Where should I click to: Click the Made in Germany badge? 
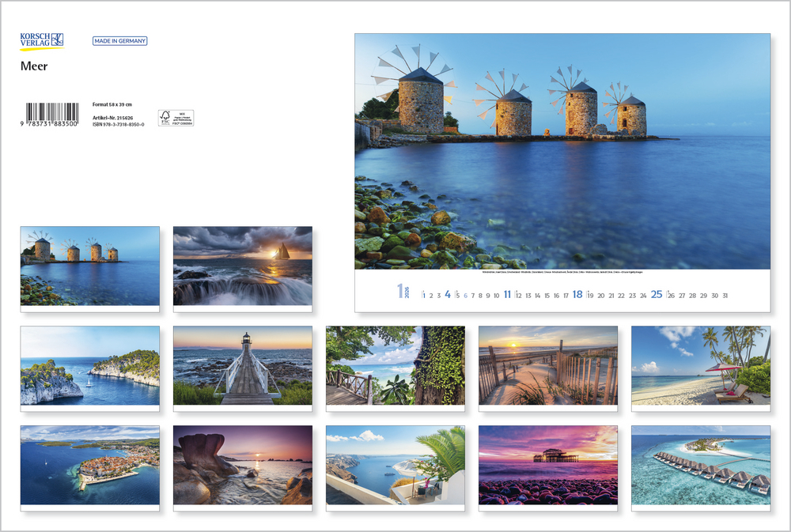119,41
